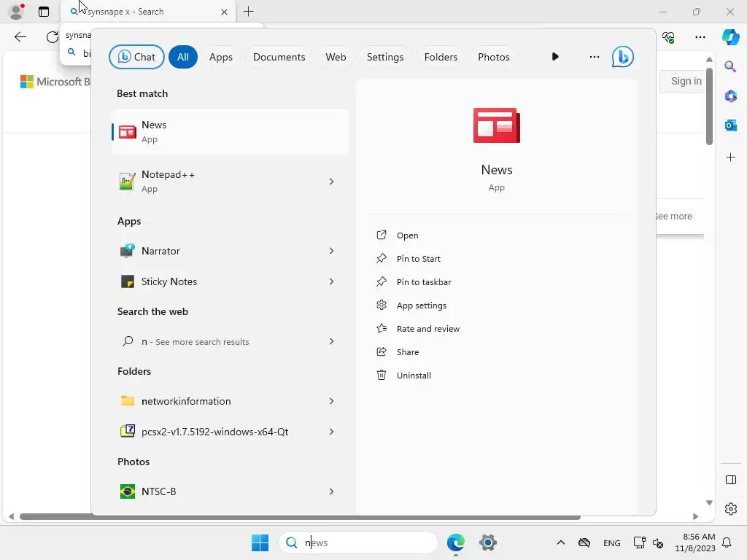Show hidden system tray icons

561,542
